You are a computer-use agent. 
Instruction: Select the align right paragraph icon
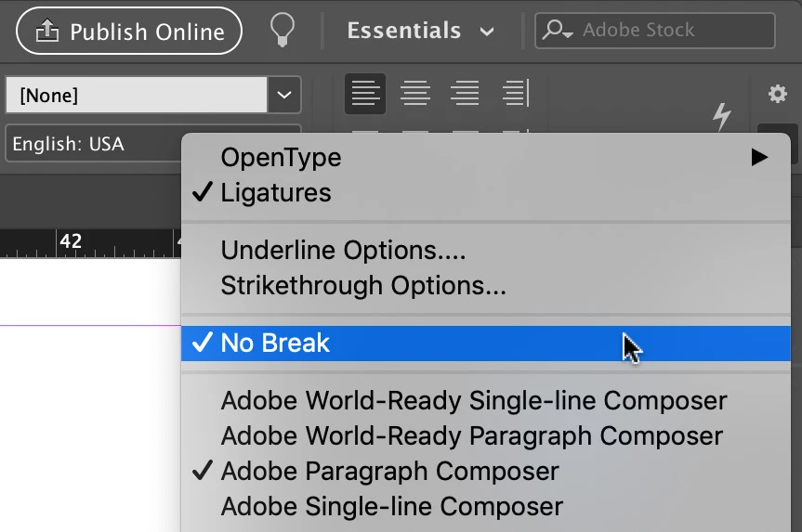click(x=465, y=94)
